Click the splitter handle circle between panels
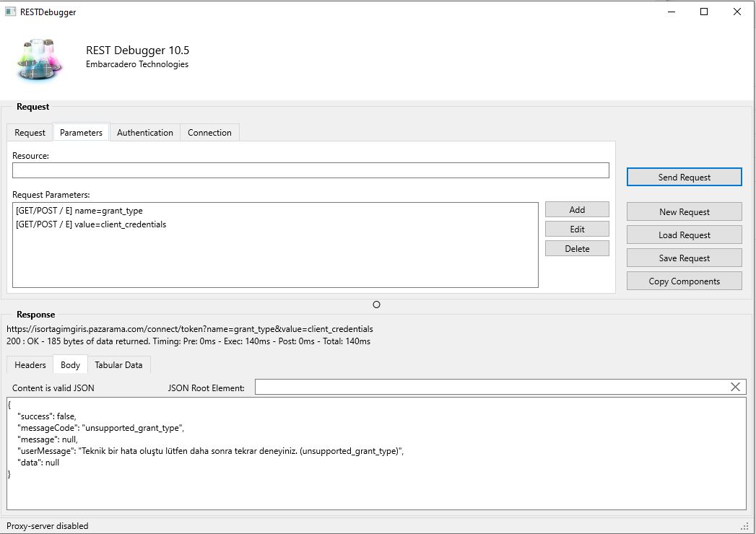 pos(376,305)
